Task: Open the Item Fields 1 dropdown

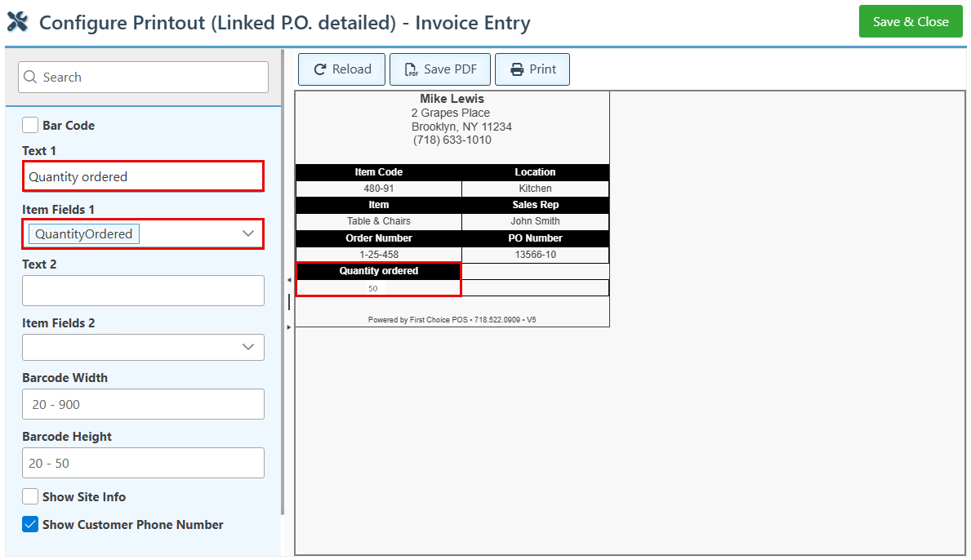Action: pos(248,234)
